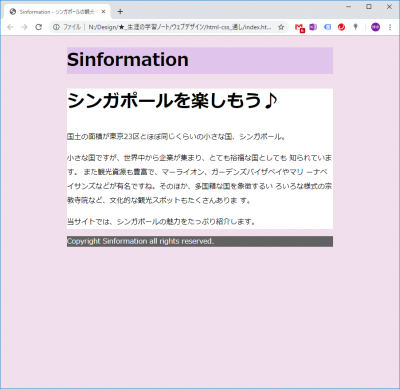Image resolution: width=400 pixels, height=389 pixels.
Task: Open the Gmail checker extension
Action: tap(300, 28)
